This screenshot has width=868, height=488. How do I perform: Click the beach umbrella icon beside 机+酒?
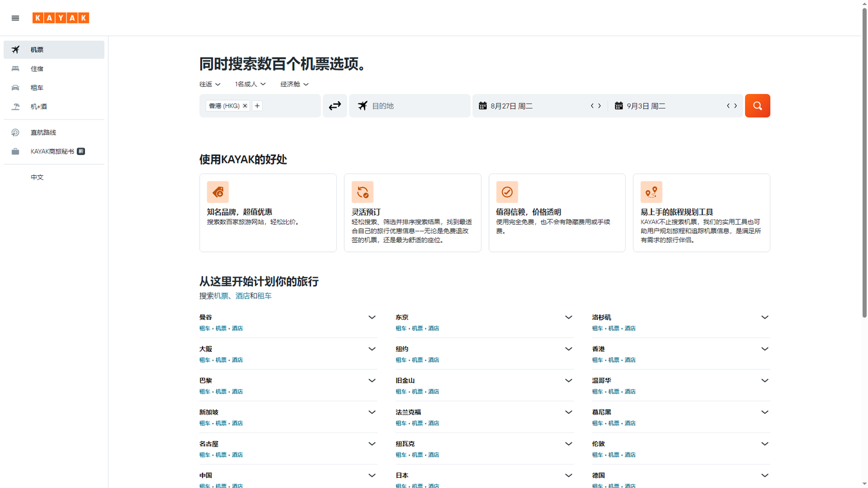(16, 107)
